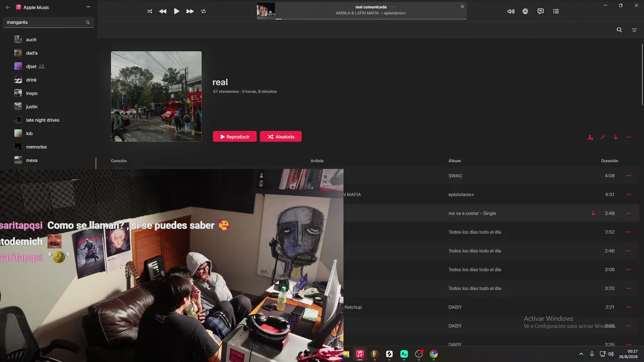Show hidden system tray icons

tap(581, 354)
